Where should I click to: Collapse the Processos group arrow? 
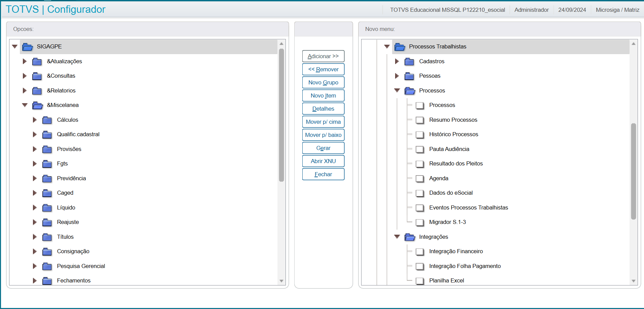click(x=397, y=90)
